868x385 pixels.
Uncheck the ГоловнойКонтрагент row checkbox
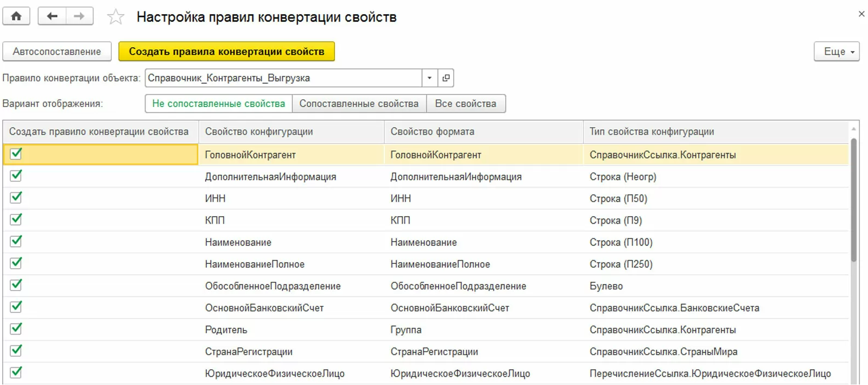[x=16, y=154]
